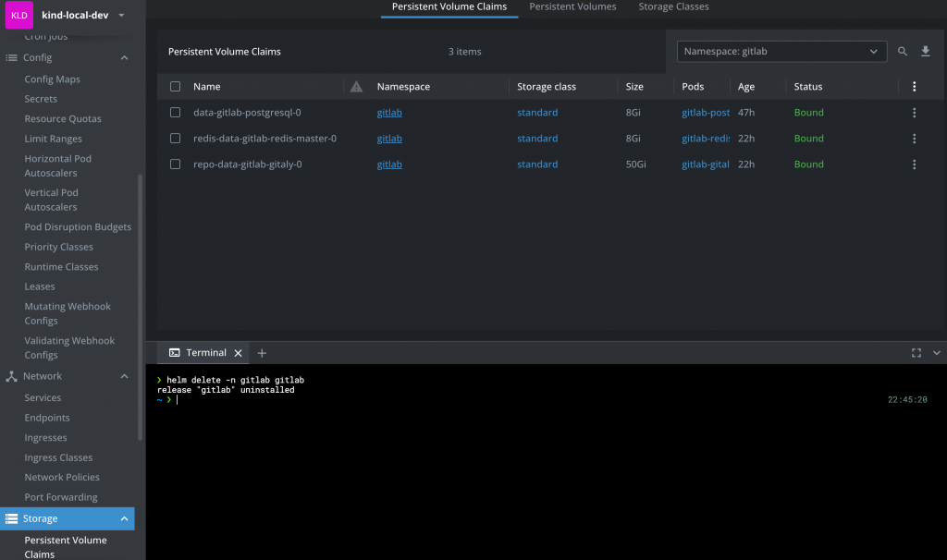Viewport: 947px width, 560px height.
Task: Close the Terminal tab
Action: coord(238,353)
